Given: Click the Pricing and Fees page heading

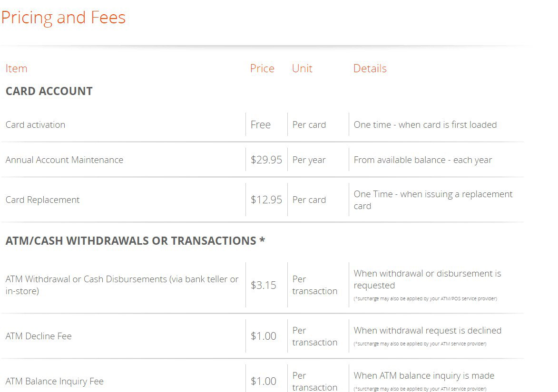Looking at the screenshot, I should [x=63, y=18].
